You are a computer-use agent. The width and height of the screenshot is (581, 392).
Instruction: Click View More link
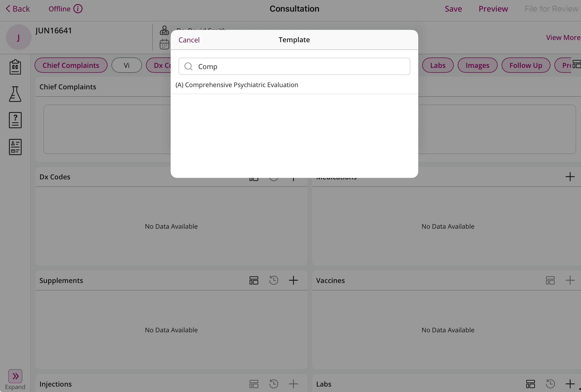click(563, 37)
